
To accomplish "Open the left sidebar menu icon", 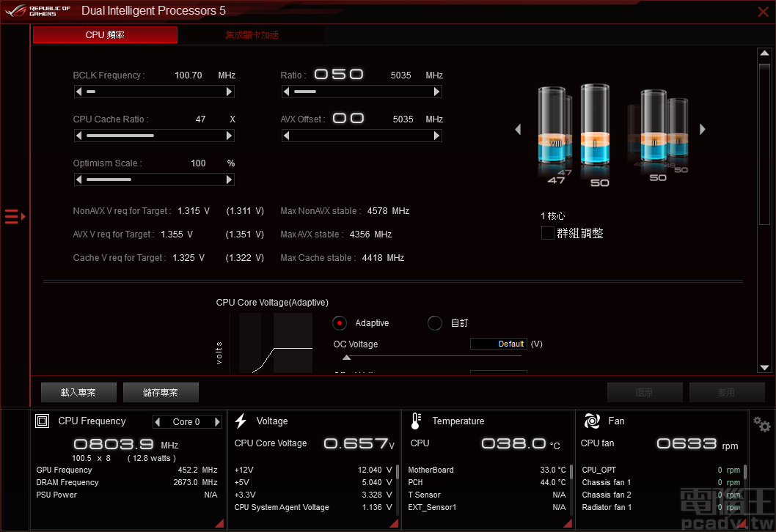I will pyautogui.click(x=15, y=216).
